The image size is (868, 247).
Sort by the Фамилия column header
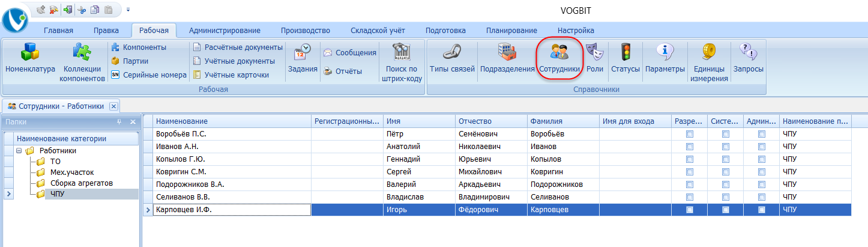(x=563, y=121)
